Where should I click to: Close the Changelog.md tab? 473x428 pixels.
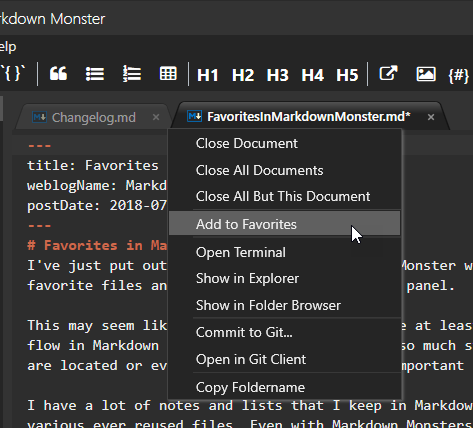(156, 117)
